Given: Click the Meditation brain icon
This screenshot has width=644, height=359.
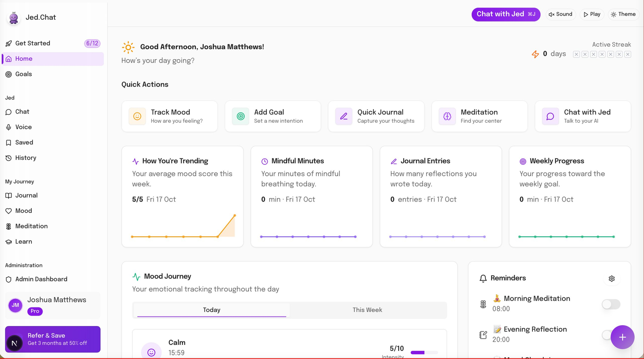Looking at the screenshot, I should click(x=447, y=116).
